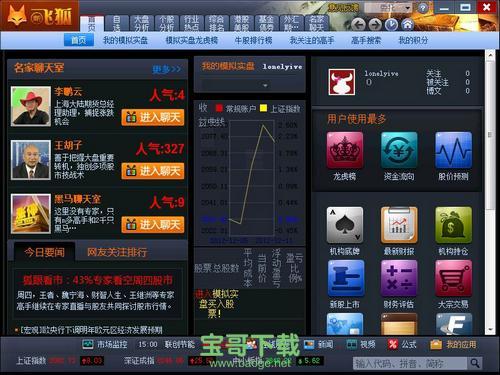
Task: Select the 个股分析 top tab
Action: point(167,24)
